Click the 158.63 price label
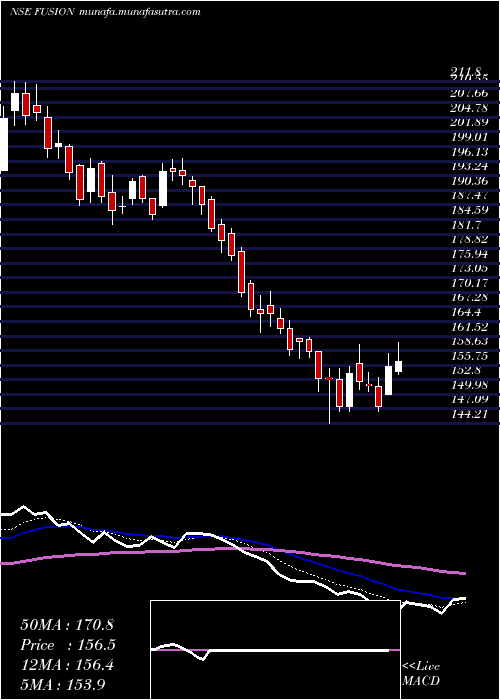 (470, 341)
